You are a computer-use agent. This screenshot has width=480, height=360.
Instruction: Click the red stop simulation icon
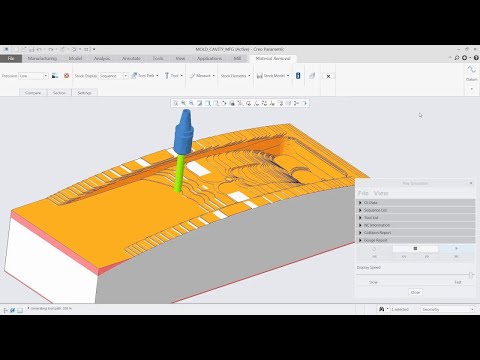click(66, 76)
